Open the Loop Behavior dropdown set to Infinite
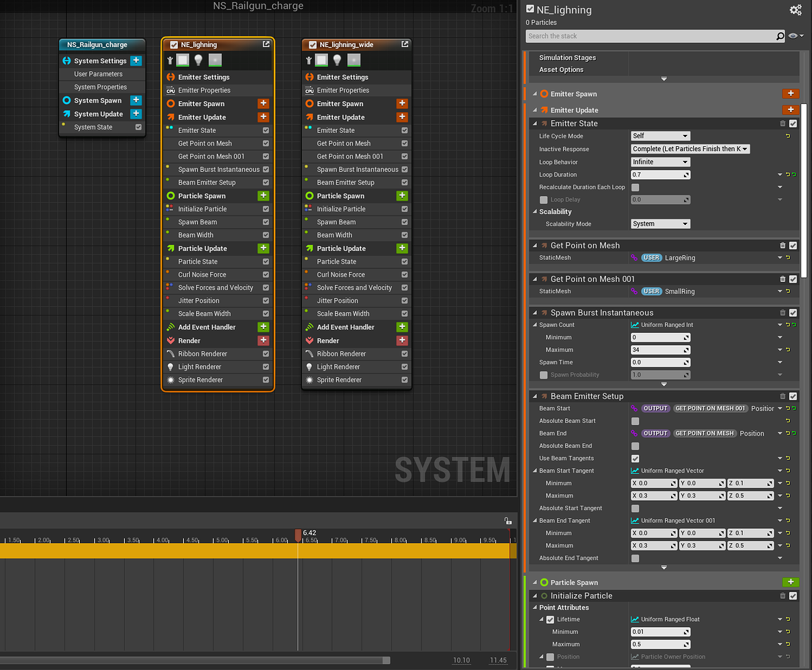 [x=660, y=162]
